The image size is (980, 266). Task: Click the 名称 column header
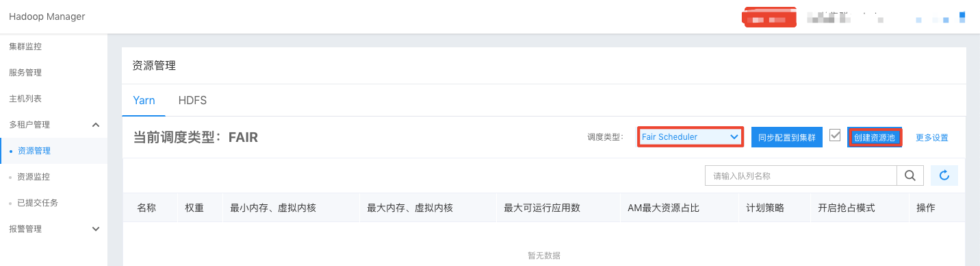click(x=146, y=208)
